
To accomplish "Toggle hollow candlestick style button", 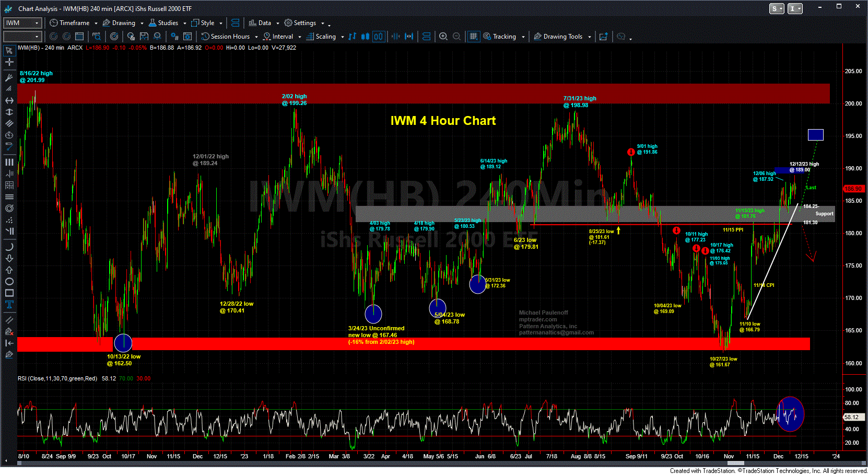I will pyautogui.click(x=378, y=36).
